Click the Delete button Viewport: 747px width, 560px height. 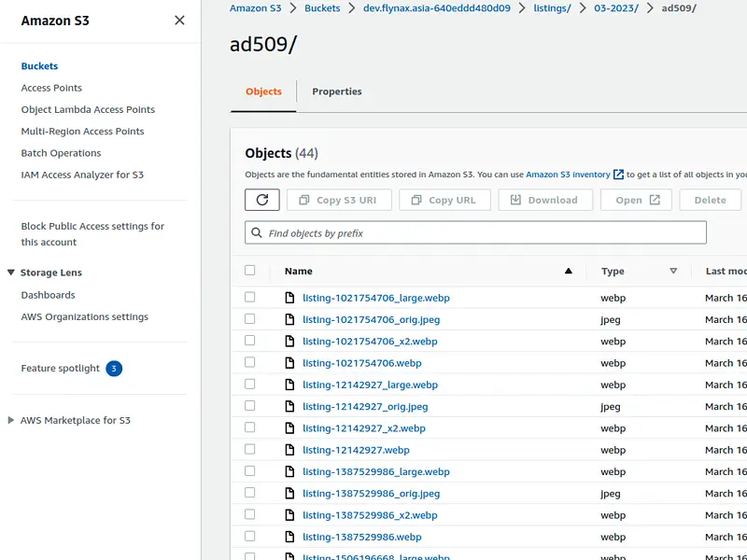711,200
